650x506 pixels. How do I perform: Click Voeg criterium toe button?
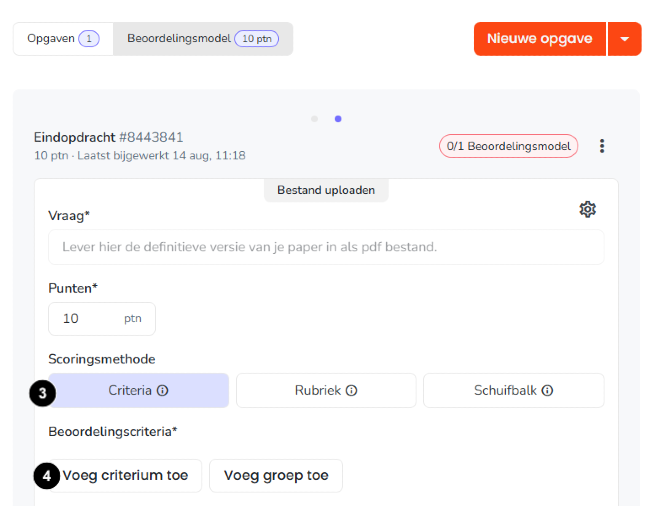click(125, 476)
